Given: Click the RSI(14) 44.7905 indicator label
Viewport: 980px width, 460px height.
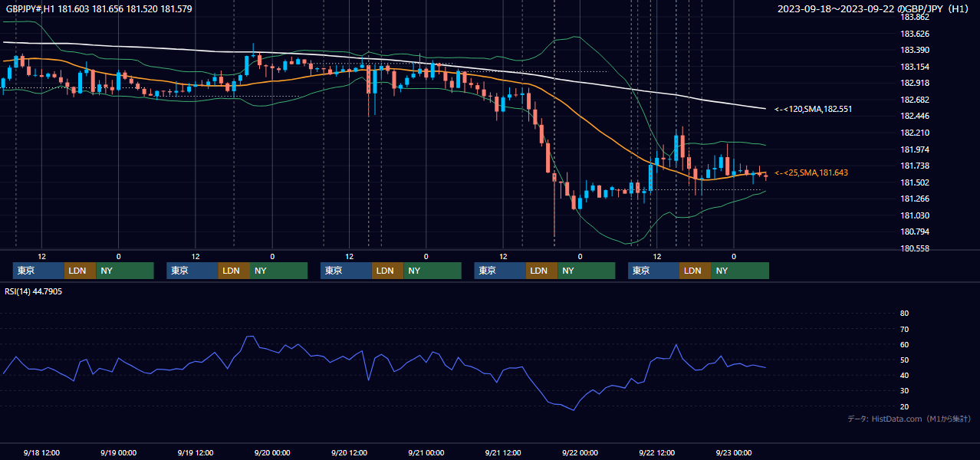Looking at the screenshot, I should point(34,291).
